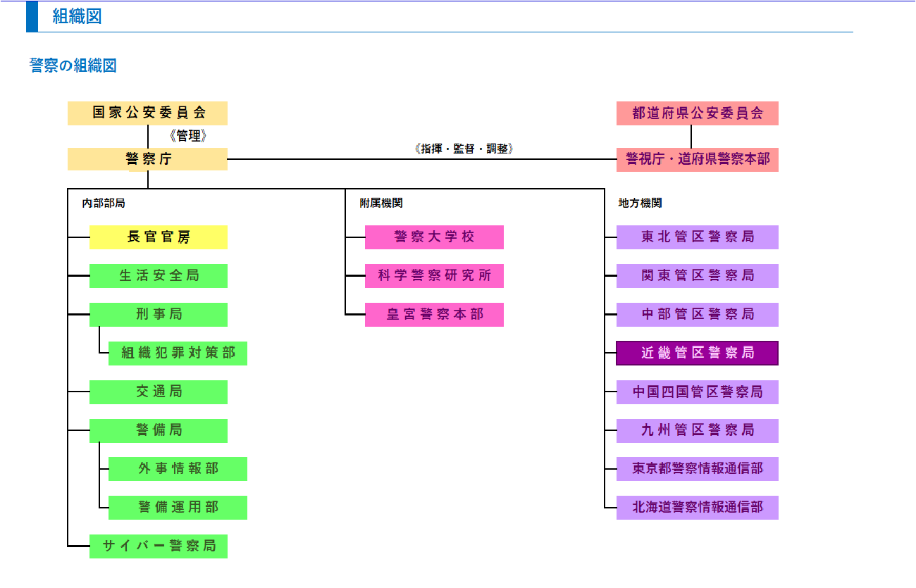916x588 pixels.
Task: Open the 都道府県公安委員会 box
Action: 698,113
